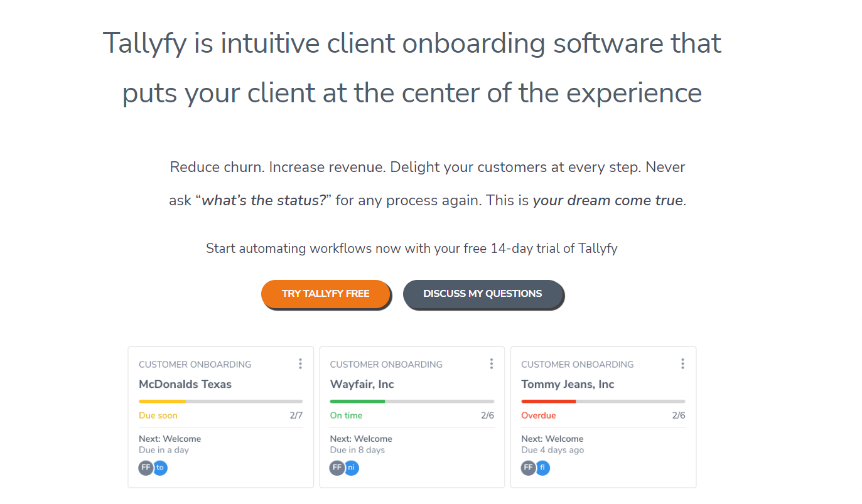The width and height of the screenshot is (862, 504).
Task: Click the DISCUSS MY QUESTIONS button
Action: tap(482, 294)
